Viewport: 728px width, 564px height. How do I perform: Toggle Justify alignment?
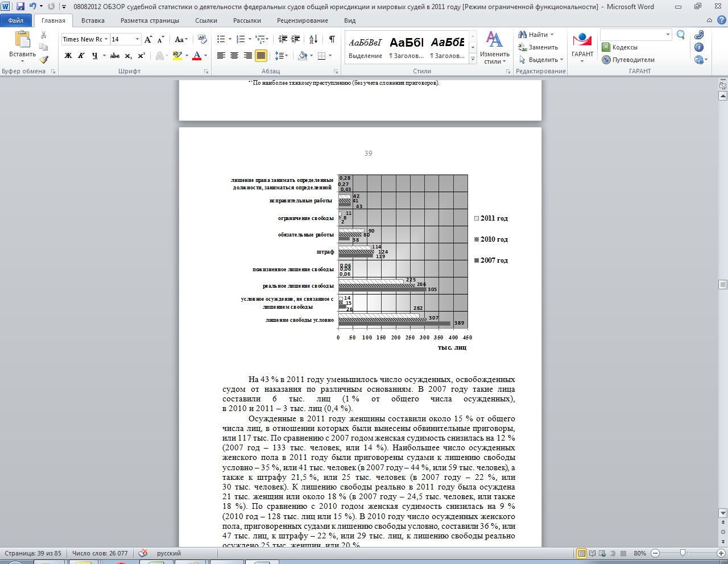pyautogui.click(x=261, y=56)
